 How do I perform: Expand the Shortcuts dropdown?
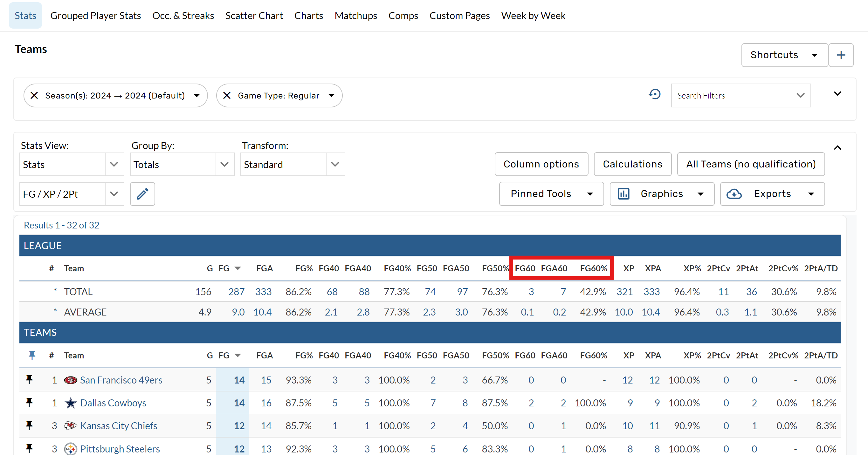click(x=784, y=55)
